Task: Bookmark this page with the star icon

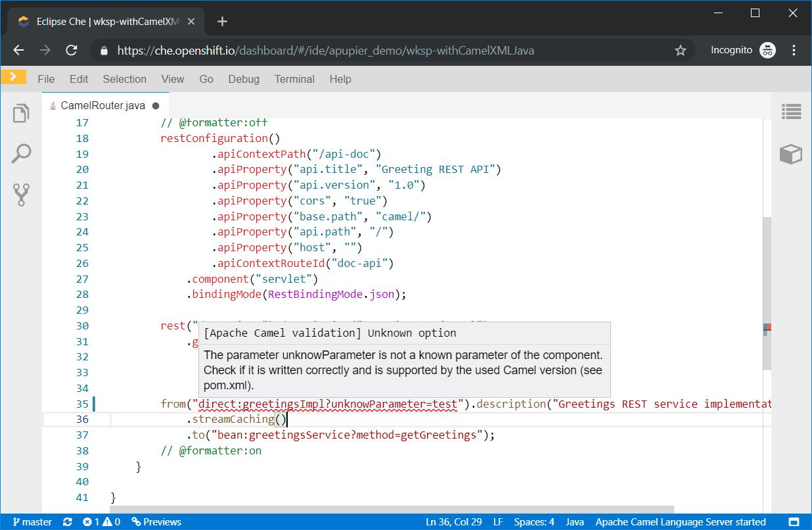Action: pyautogui.click(x=681, y=51)
